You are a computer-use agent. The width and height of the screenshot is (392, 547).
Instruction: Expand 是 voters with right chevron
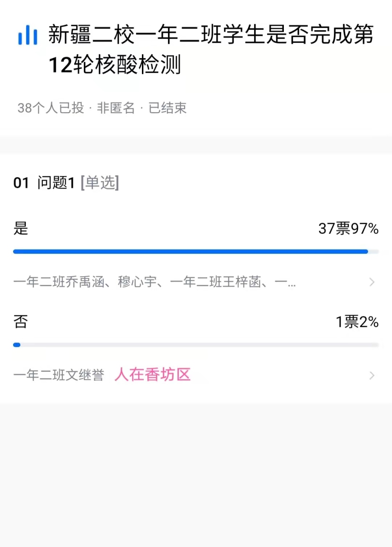click(372, 283)
